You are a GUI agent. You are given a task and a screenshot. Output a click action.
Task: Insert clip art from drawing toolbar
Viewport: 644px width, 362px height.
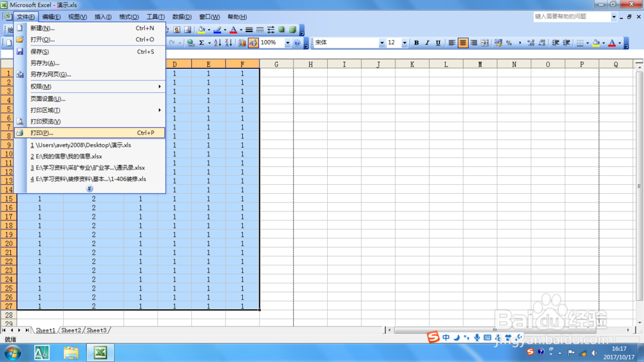(177, 30)
